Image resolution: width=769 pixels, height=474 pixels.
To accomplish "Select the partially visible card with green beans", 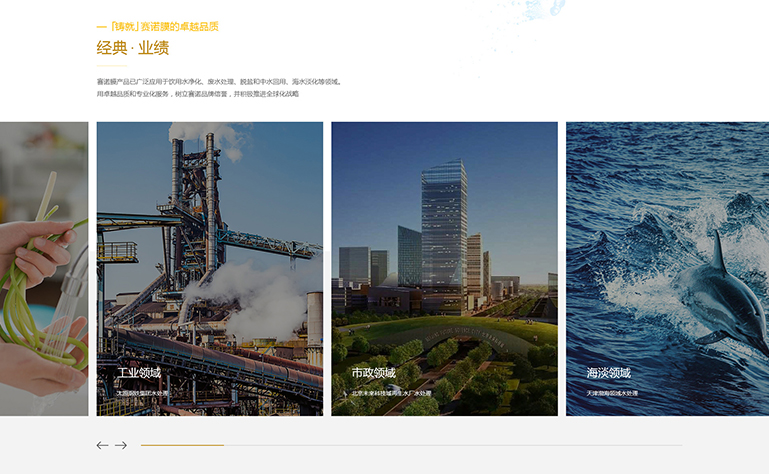I will point(43,268).
